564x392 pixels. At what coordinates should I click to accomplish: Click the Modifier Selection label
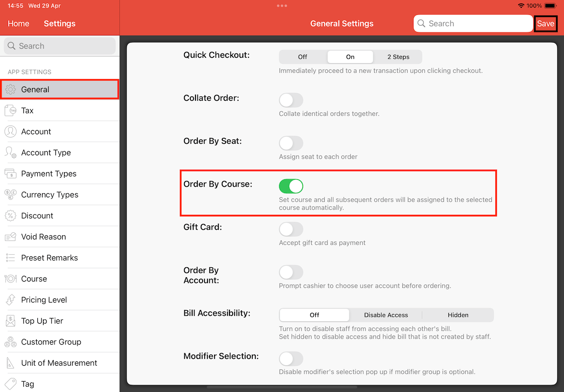(221, 357)
